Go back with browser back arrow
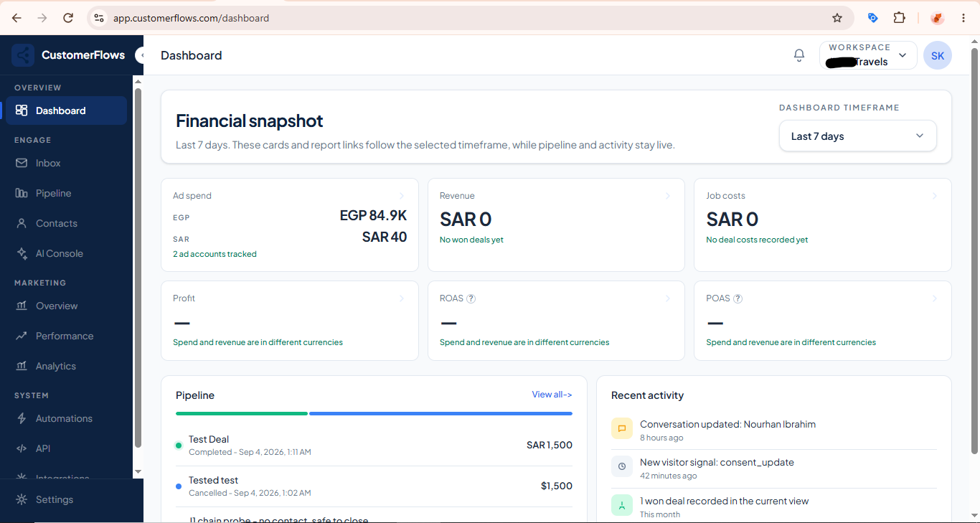 [x=17, y=18]
